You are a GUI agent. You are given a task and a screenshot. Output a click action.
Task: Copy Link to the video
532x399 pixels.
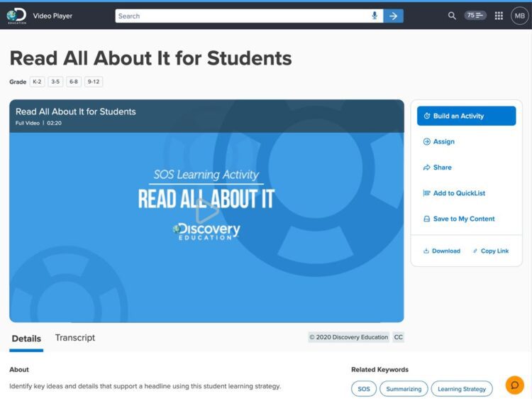(x=491, y=251)
